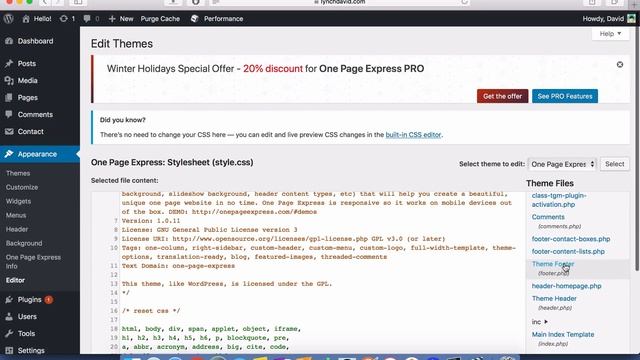Click the browser address bar
The image size is (640, 360).
[340, 2]
